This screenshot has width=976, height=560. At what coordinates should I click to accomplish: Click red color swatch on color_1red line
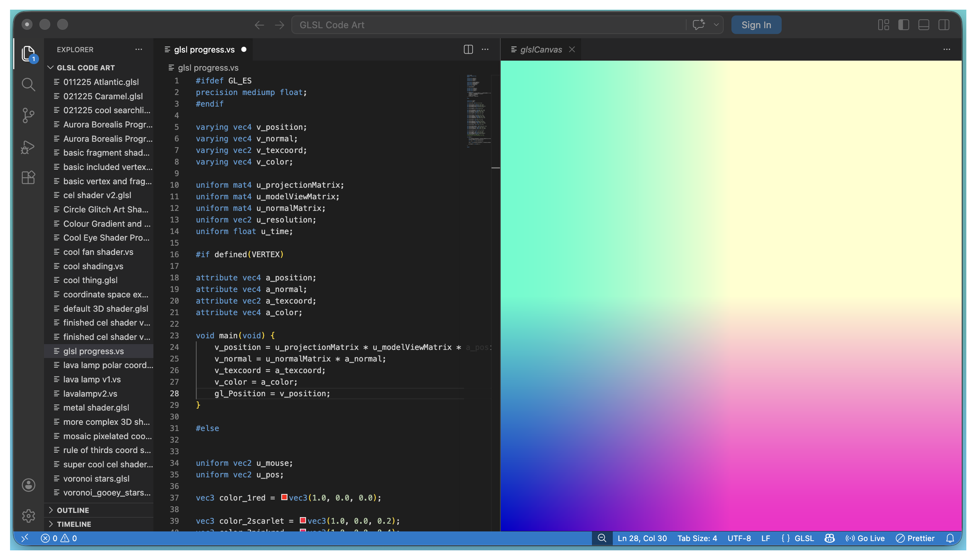pyautogui.click(x=284, y=497)
